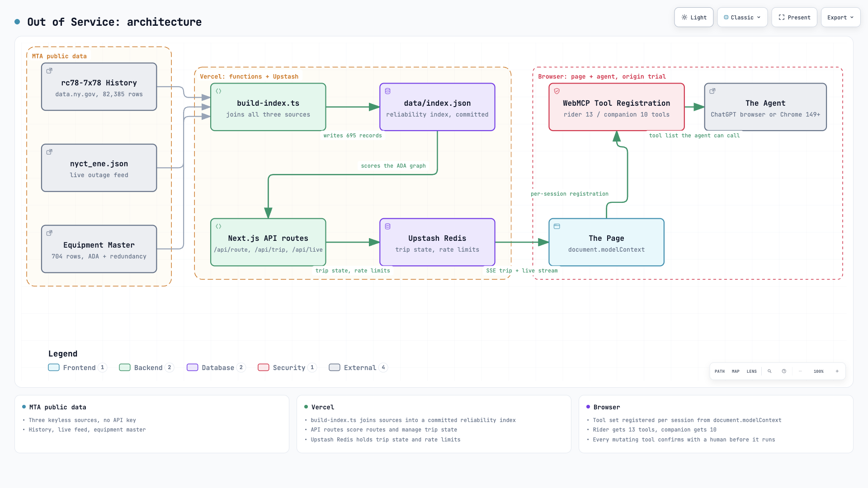Click the external-link icon on rc78-7x78 History
This screenshot has height=488, width=868.
[49, 70]
